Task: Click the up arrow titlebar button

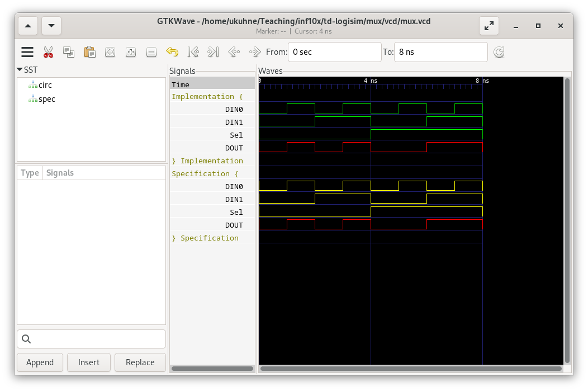Action: coord(28,26)
